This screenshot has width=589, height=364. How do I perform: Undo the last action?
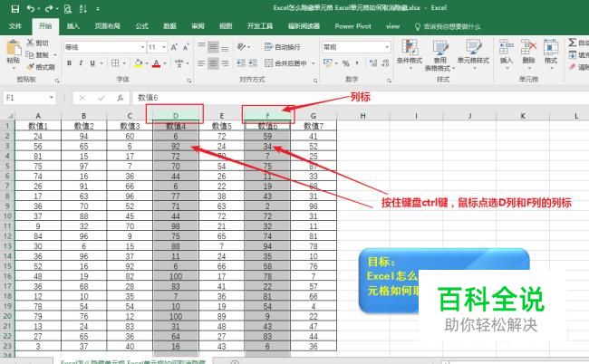tap(31, 9)
